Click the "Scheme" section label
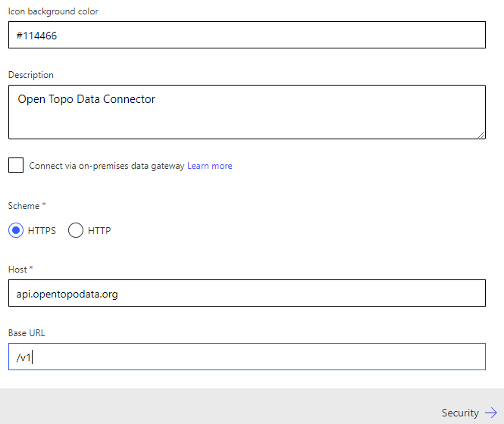The width and height of the screenshot is (504, 424). (x=25, y=206)
